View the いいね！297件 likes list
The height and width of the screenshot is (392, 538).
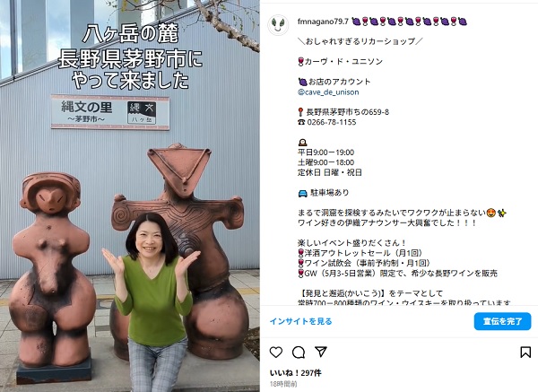[x=296, y=373]
